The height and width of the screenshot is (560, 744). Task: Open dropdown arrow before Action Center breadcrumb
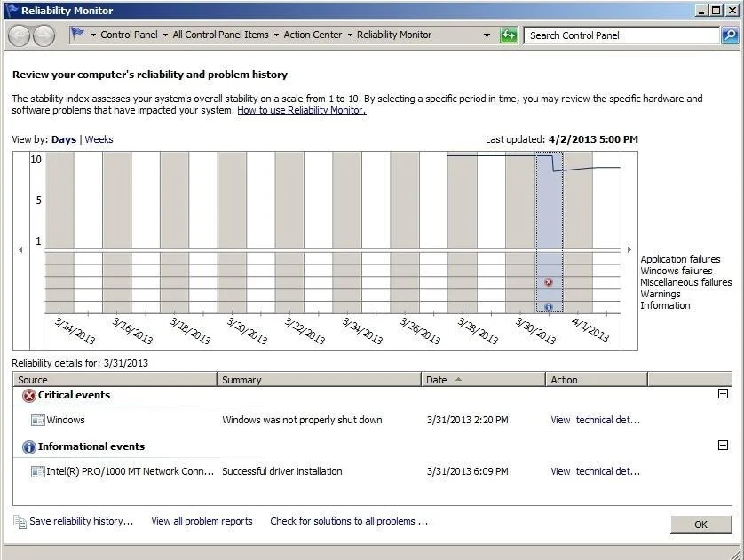276,35
